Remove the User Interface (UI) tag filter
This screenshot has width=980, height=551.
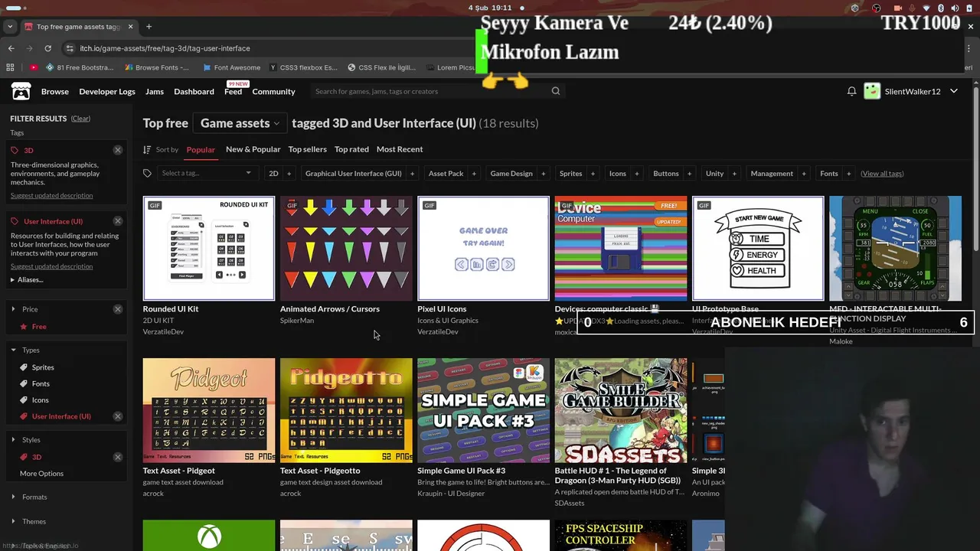[118, 221]
